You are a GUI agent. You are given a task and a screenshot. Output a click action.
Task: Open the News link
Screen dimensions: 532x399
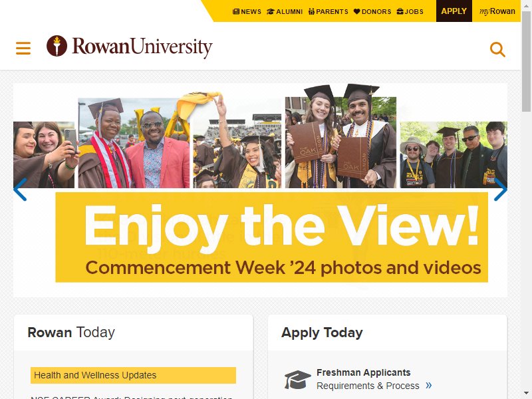pos(247,11)
